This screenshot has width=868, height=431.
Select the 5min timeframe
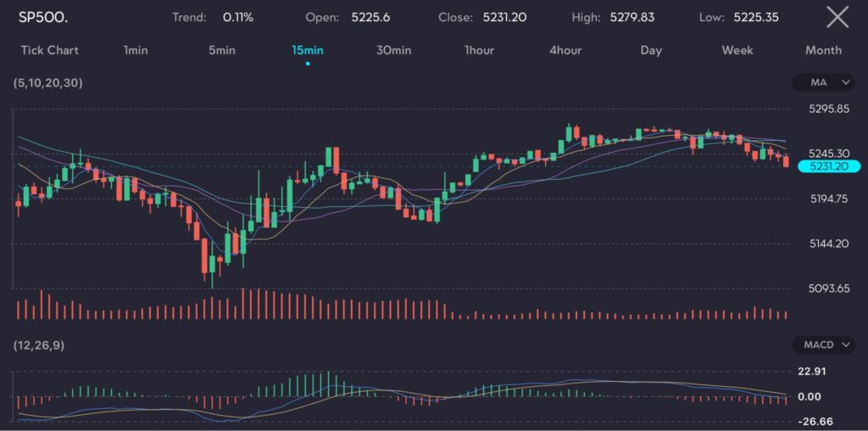click(x=222, y=50)
